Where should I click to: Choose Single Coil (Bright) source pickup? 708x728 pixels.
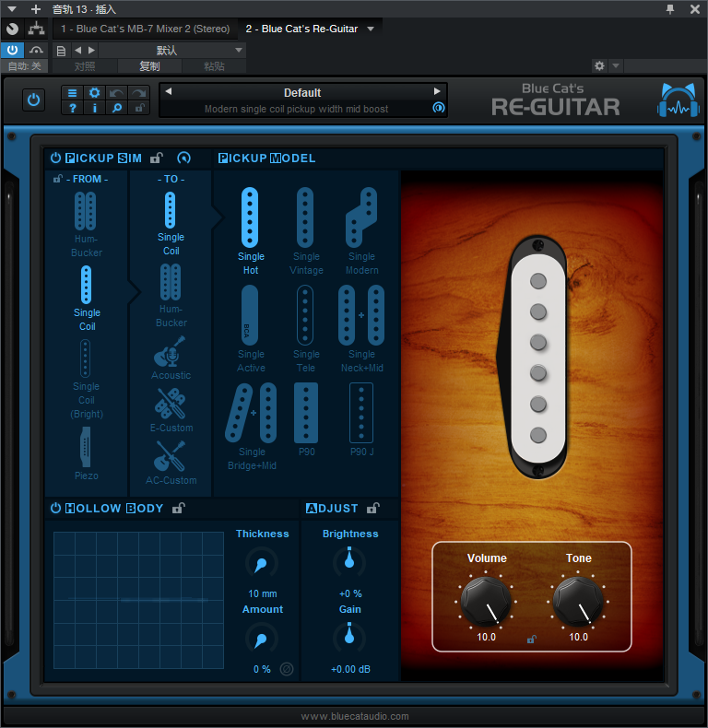pyautogui.click(x=86, y=380)
